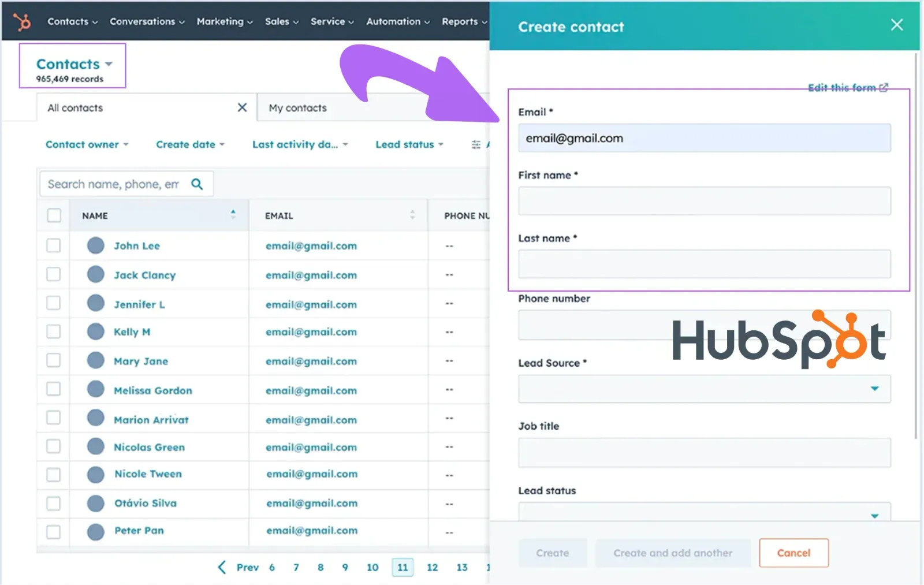Click the Job title input field

[704, 452]
